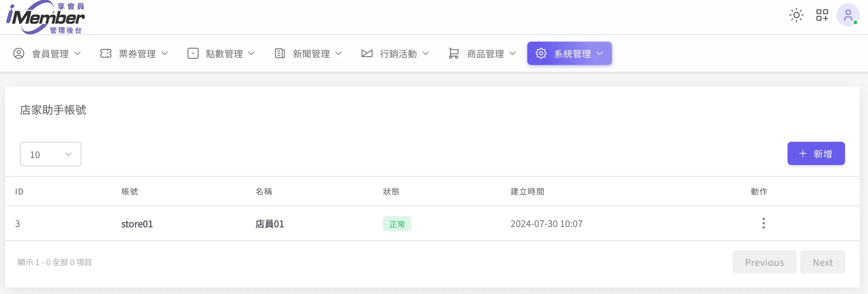Open the apps grid shortcut icon
868x294 pixels.
tap(822, 15)
